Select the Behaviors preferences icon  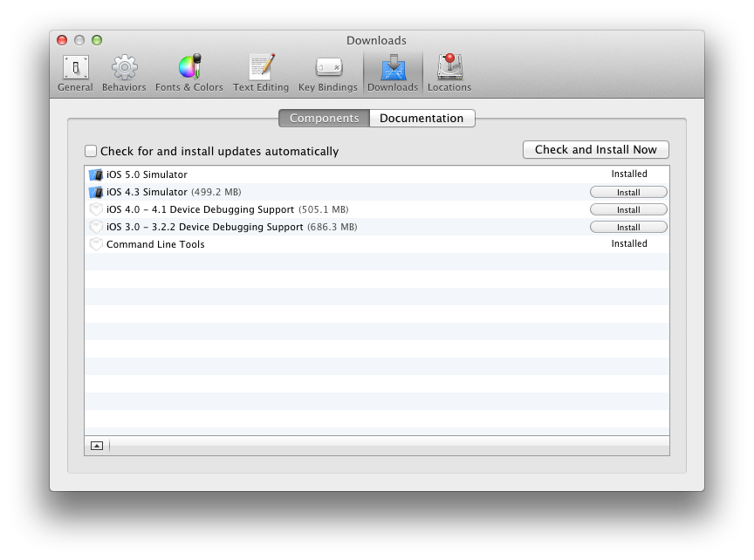(123, 70)
